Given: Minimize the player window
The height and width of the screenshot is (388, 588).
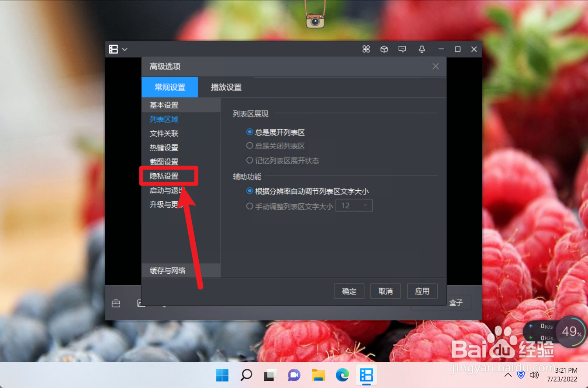Looking at the screenshot, I should [x=442, y=49].
